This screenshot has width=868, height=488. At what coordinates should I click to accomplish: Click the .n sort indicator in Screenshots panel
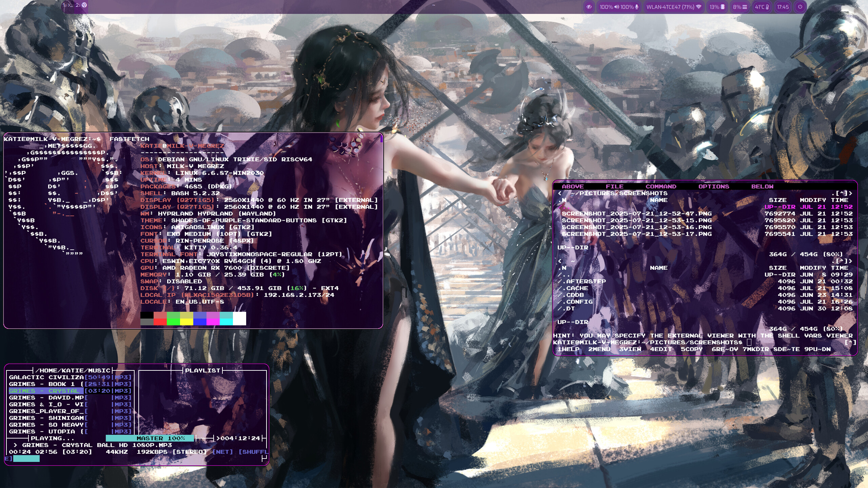click(x=562, y=200)
